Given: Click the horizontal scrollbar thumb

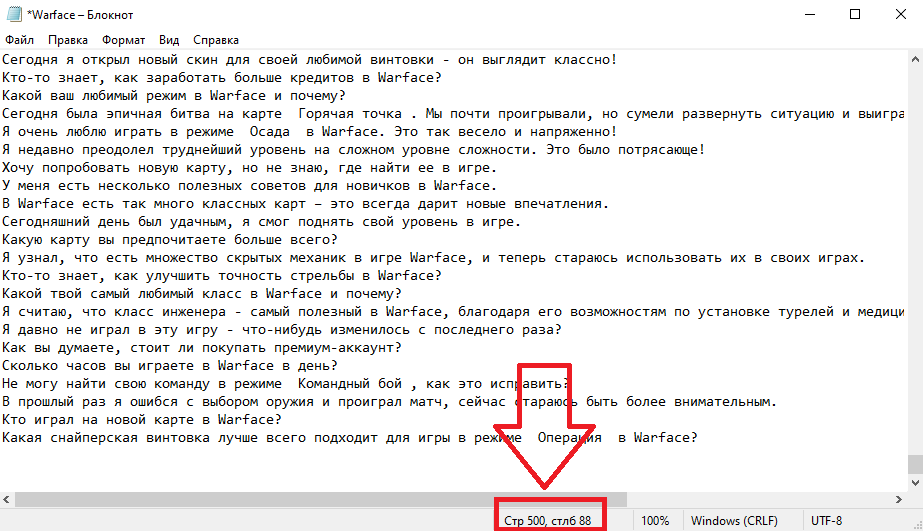Looking at the screenshot, I should [x=321, y=499].
